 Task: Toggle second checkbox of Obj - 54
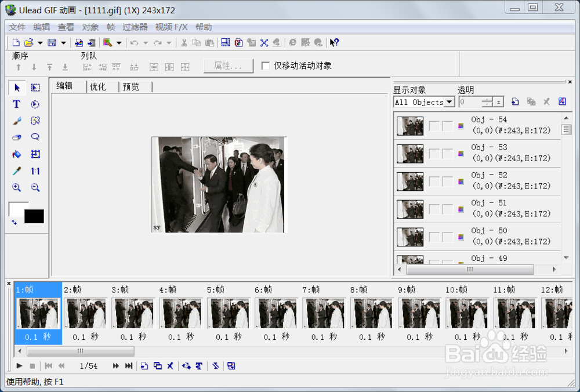pyautogui.click(x=448, y=126)
